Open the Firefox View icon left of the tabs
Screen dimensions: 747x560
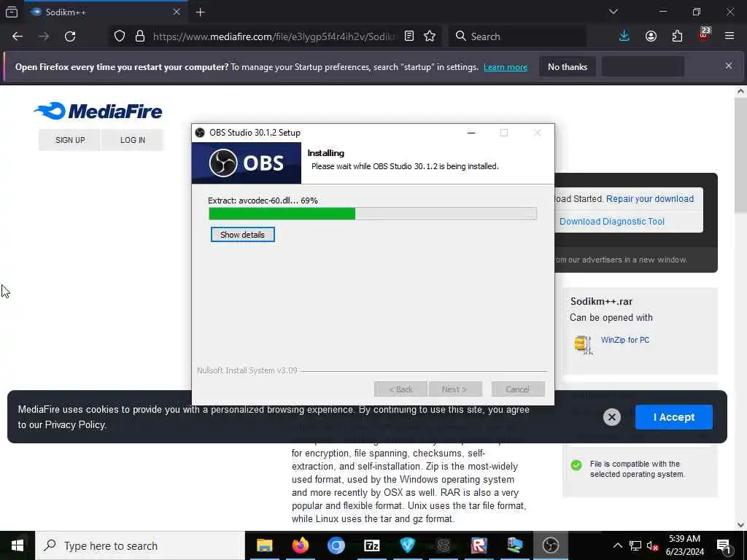tap(12, 12)
